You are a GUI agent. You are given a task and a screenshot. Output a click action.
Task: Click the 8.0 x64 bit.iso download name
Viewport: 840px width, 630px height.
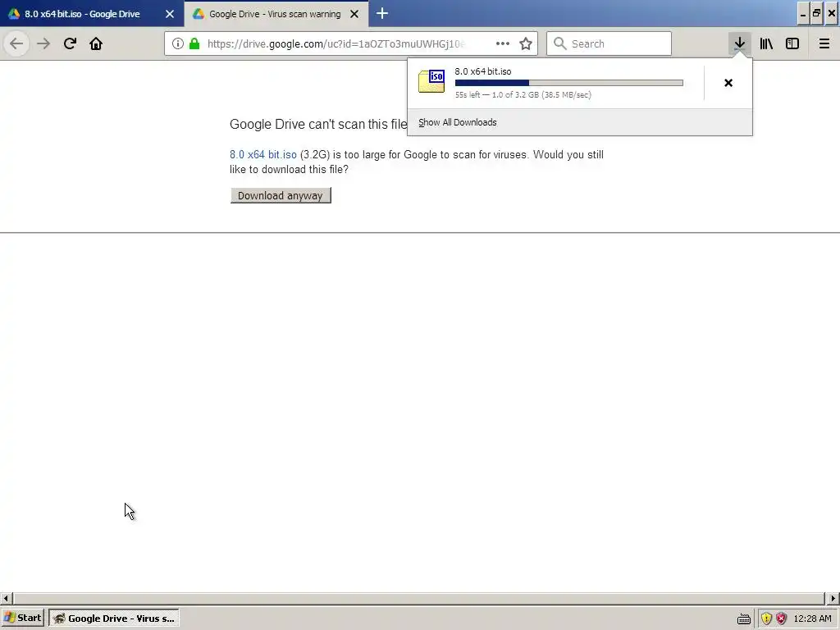[x=482, y=71]
